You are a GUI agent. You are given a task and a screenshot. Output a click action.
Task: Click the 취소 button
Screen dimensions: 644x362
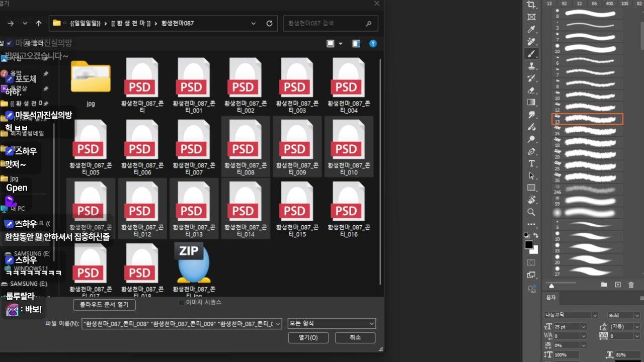click(x=355, y=337)
